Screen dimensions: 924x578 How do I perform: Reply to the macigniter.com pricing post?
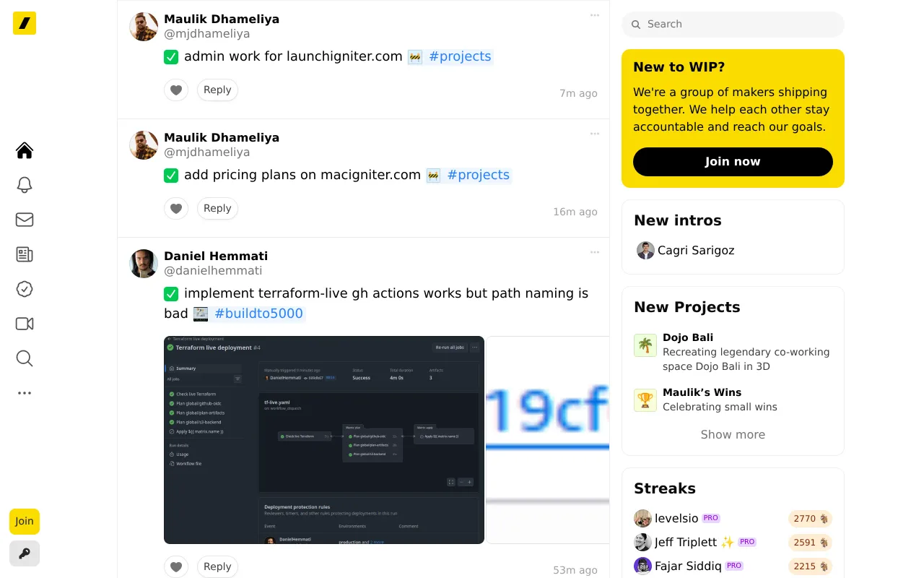click(x=217, y=209)
